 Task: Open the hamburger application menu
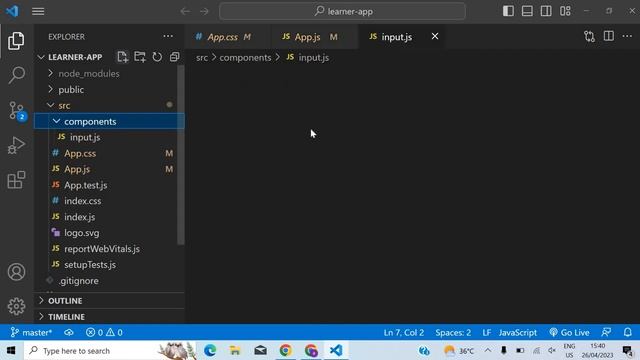[x=38, y=11]
